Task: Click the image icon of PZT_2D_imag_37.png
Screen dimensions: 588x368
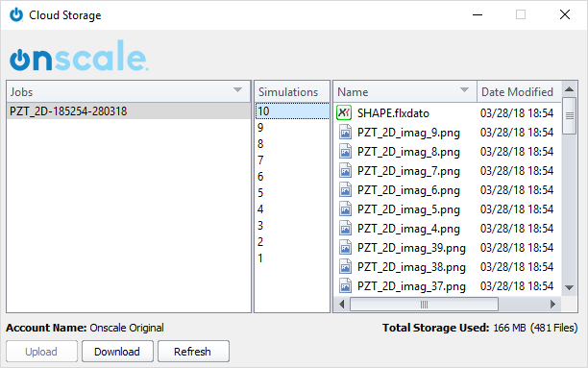Action: tap(345, 285)
